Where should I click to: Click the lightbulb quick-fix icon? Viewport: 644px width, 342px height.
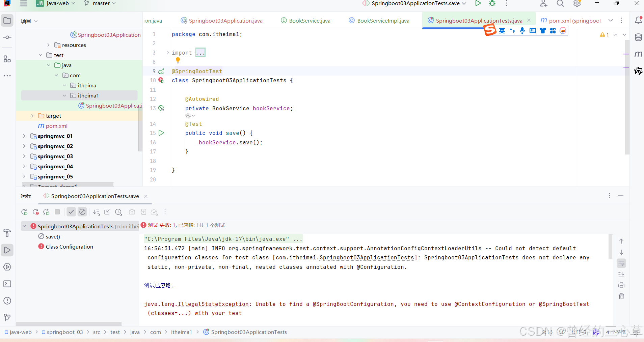(178, 60)
